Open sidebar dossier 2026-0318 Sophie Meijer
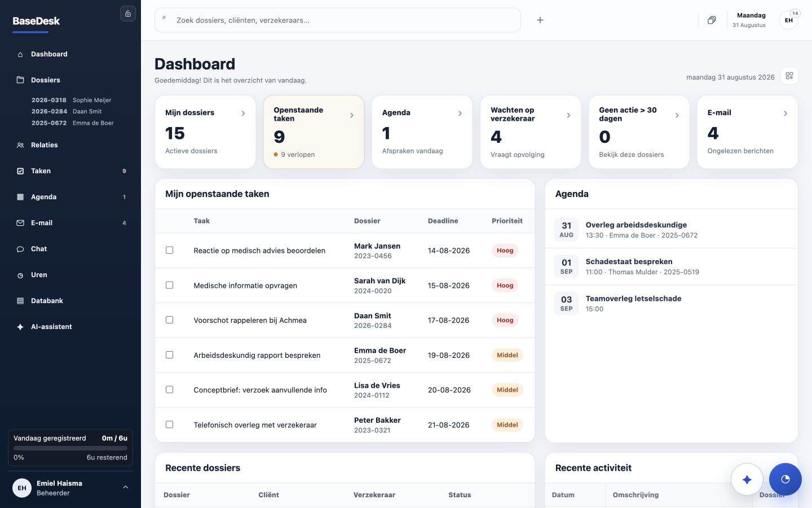The image size is (812, 508). [72, 100]
